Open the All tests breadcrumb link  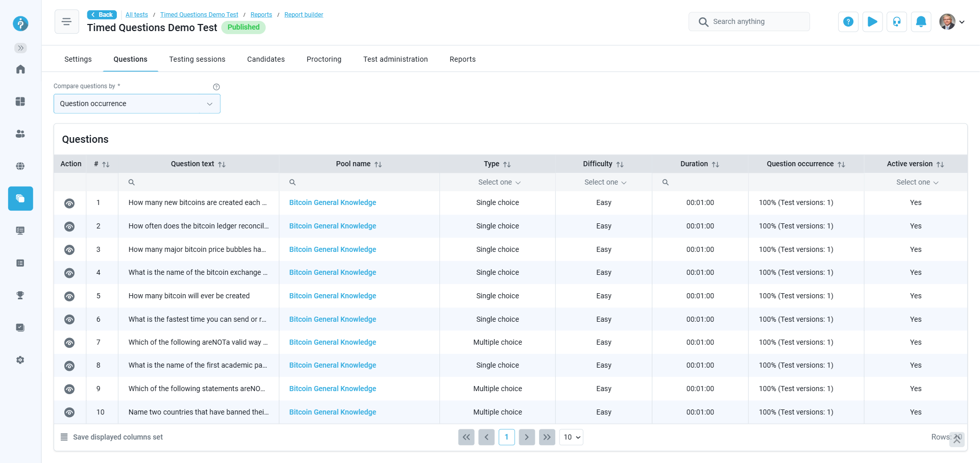(x=137, y=15)
